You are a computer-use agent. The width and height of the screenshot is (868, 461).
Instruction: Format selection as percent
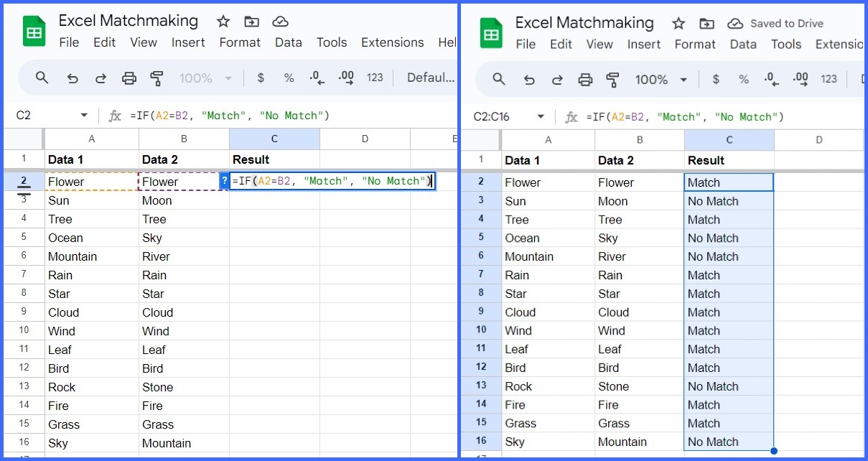(x=288, y=78)
